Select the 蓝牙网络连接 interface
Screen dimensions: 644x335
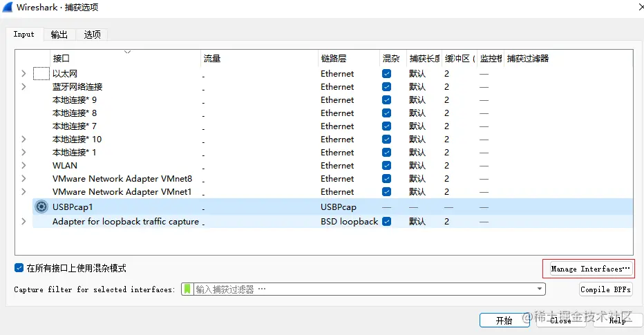click(x=77, y=86)
